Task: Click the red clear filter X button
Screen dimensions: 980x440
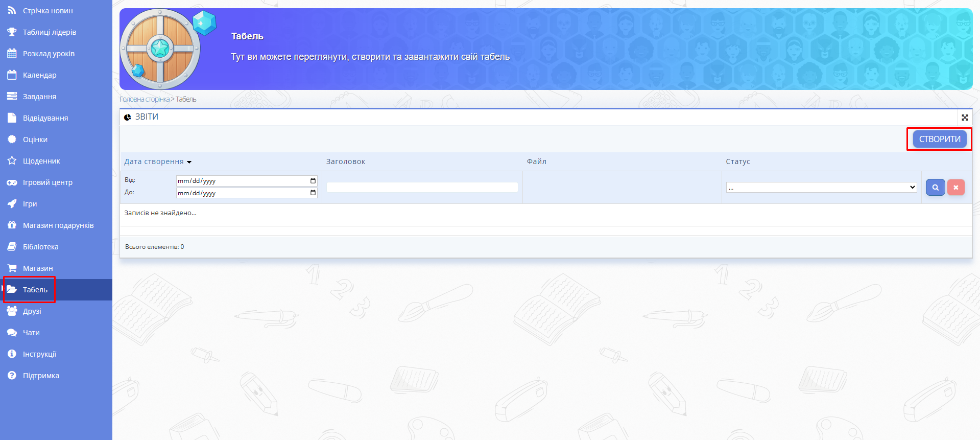Action: [x=955, y=188]
